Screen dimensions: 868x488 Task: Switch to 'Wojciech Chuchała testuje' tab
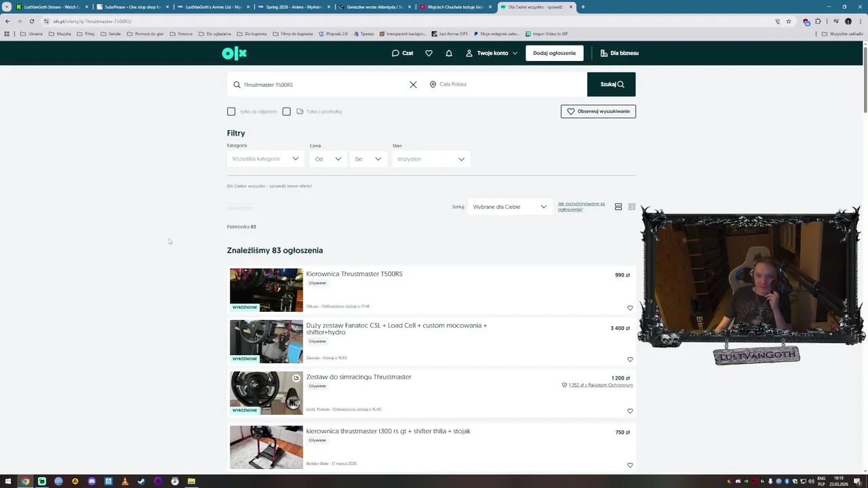[x=455, y=7]
